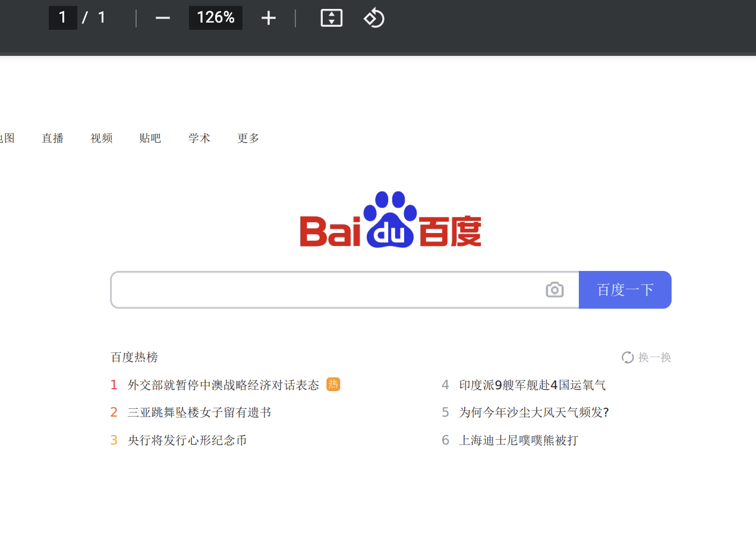Open the 上海迪士尼噗噗熊被打 topic
This screenshot has width=756, height=542.
tap(518, 440)
